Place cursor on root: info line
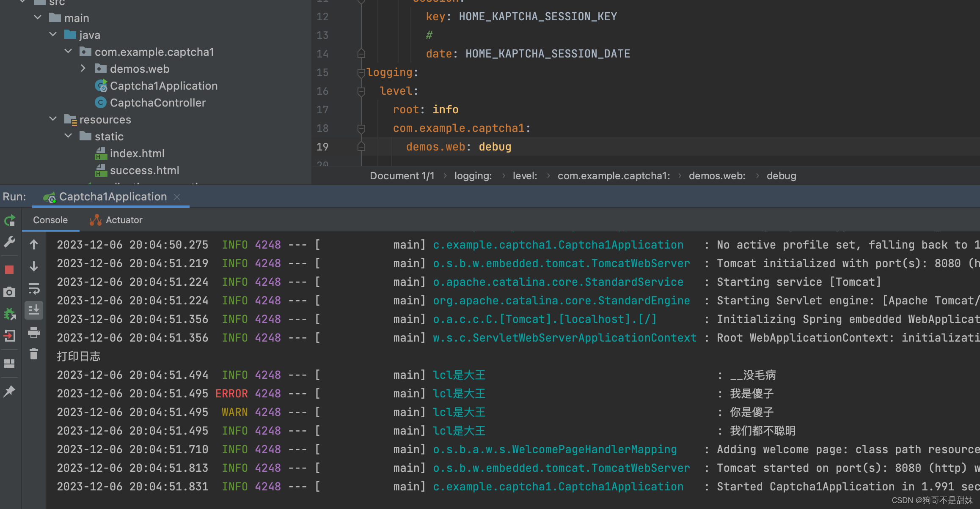 pos(425,109)
